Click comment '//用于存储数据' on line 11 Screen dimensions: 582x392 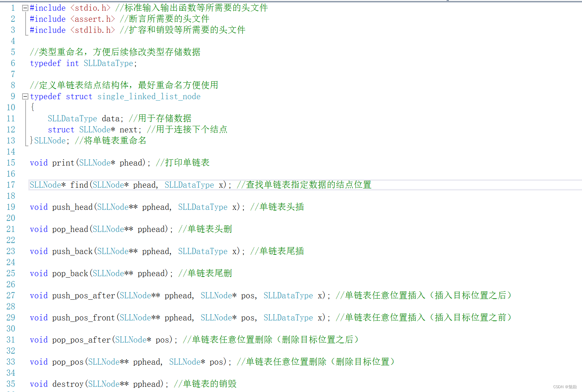(x=160, y=119)
